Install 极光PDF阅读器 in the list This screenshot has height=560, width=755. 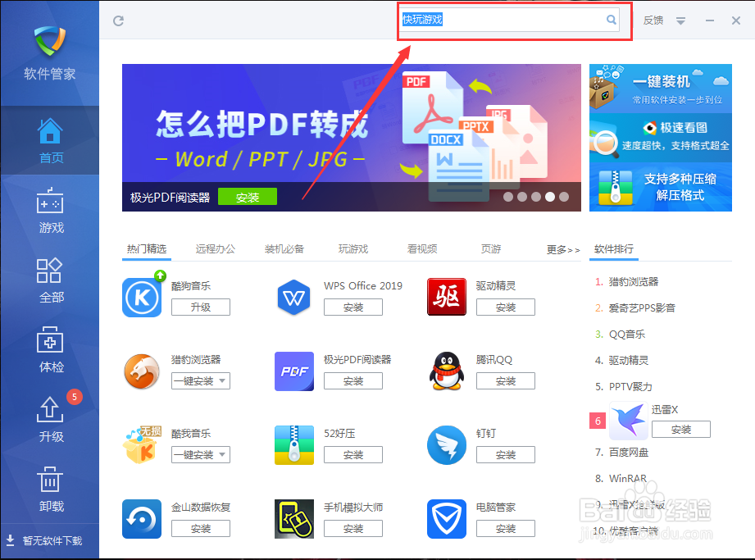click(x=353, y=381)
